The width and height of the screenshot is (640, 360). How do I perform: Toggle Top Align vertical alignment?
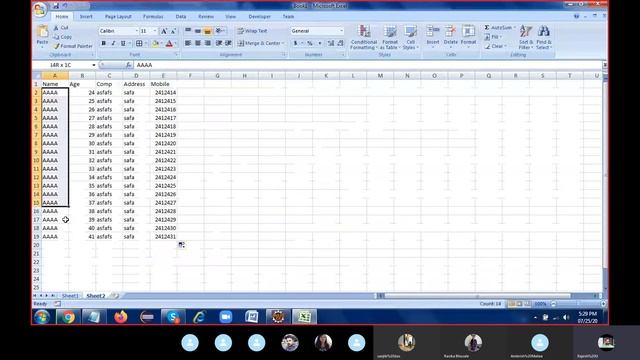tap(188, 31)
